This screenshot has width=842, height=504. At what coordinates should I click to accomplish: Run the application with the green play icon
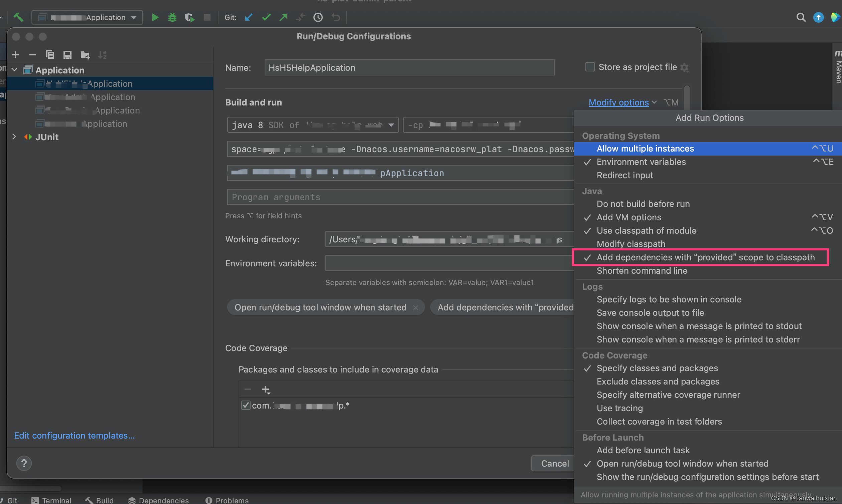click(x=155, y=17)
